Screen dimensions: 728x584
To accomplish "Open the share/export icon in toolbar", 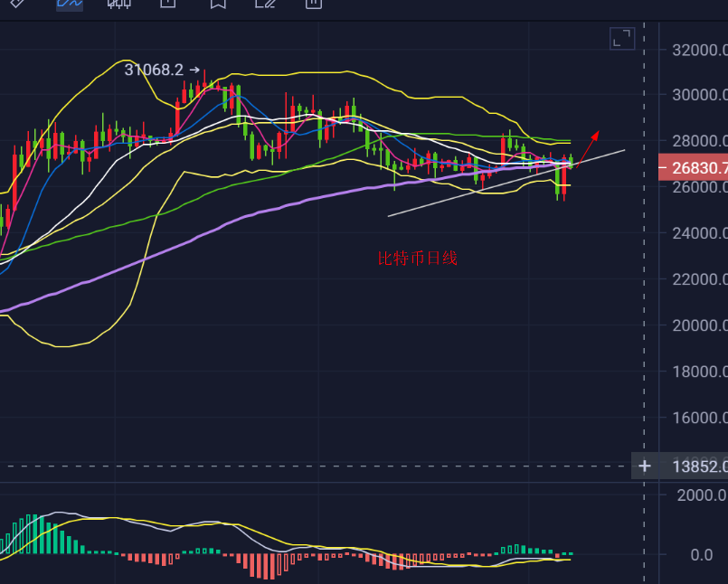I will (168, 4).
